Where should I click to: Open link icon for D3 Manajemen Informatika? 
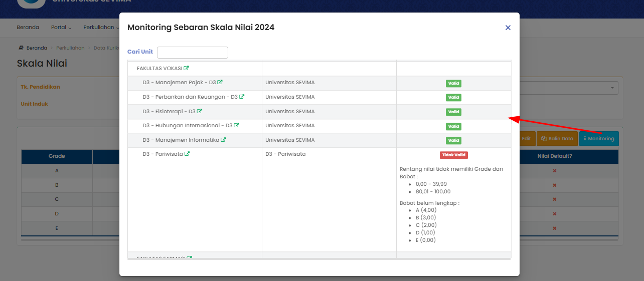224,140
